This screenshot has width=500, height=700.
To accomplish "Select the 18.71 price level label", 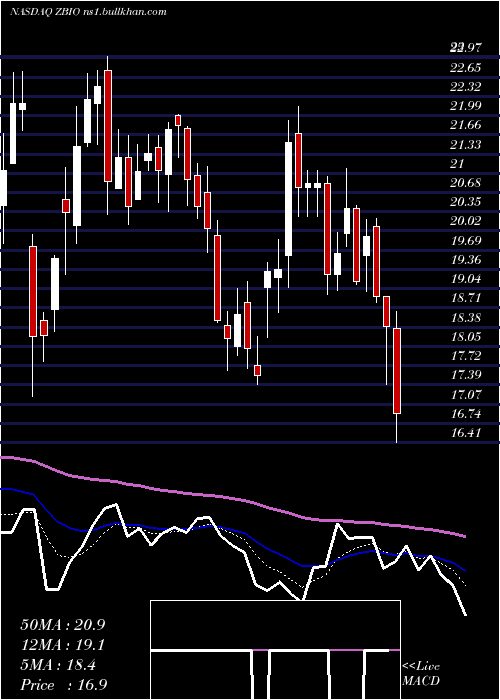I will 466,299.
